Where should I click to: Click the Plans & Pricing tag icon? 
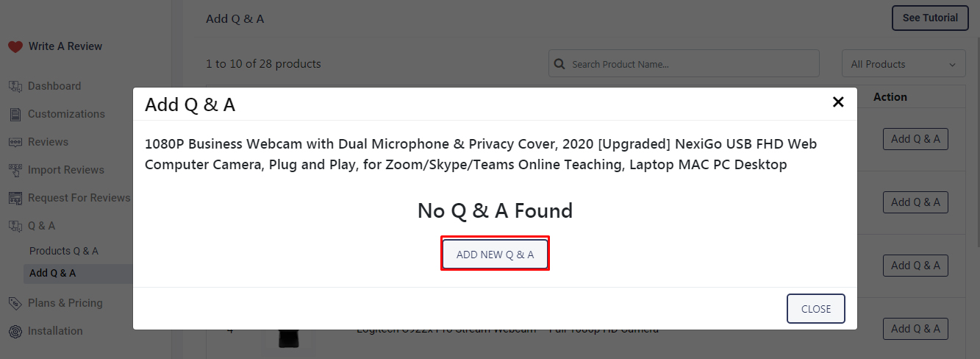(x=15, y=303)
